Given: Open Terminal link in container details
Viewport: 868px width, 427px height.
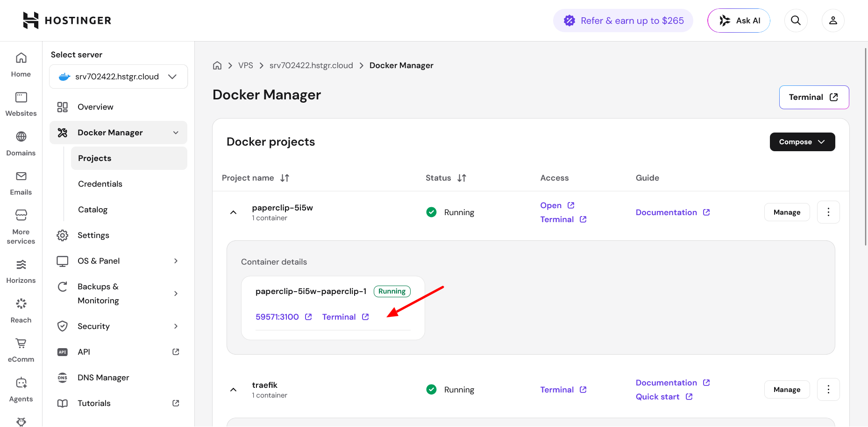Looking at the screenshot, I should point(346,317).
